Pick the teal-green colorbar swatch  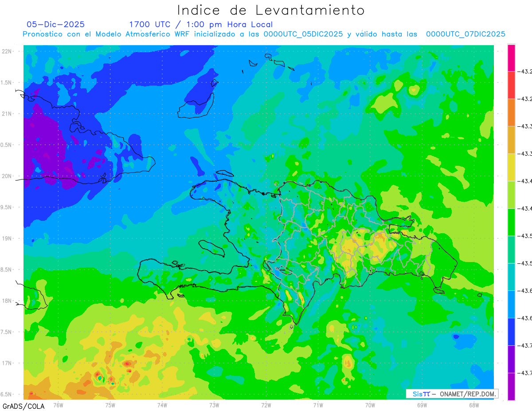click(x=511, y=250)
